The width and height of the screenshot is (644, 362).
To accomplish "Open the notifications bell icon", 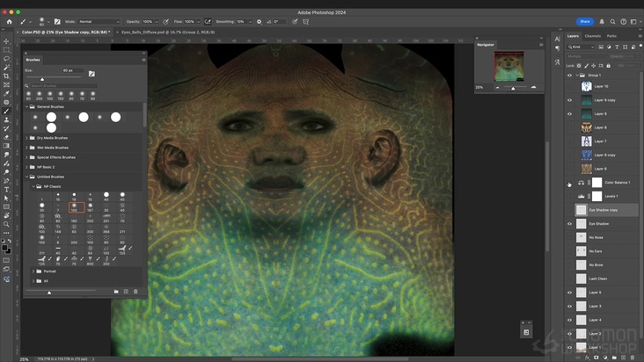I will pyautogui.click(x=602, y=22).
